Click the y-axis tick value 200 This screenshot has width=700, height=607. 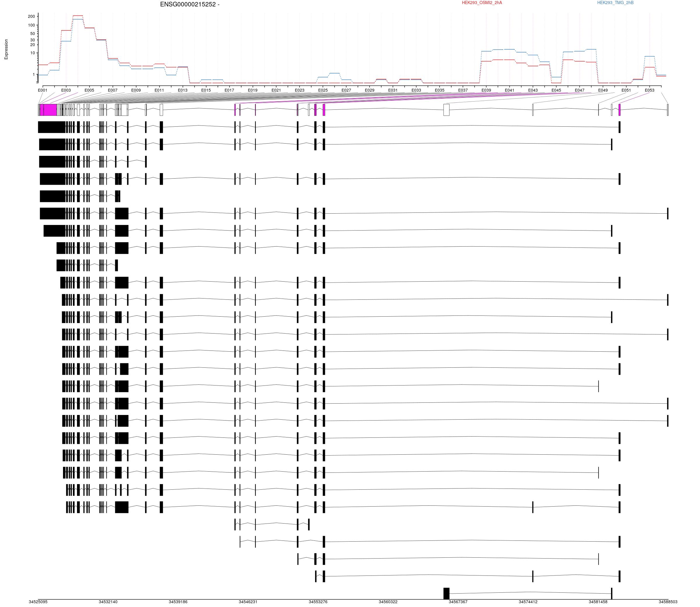[31, 17]
